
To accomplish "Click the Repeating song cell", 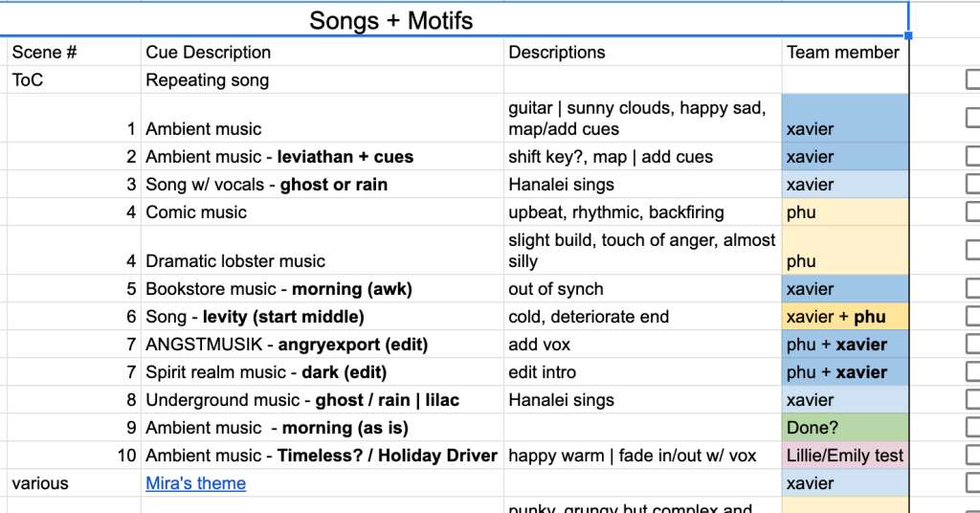I will click(x=323, y=80).
